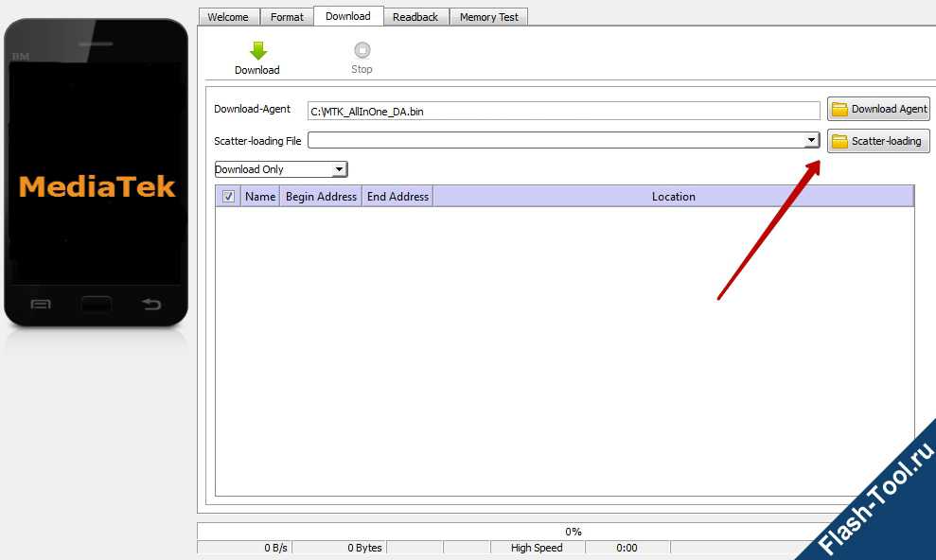The height and width of the screenshot is (560, 936).
Task: Click the Name column header
Action: (x=260, y=197)
